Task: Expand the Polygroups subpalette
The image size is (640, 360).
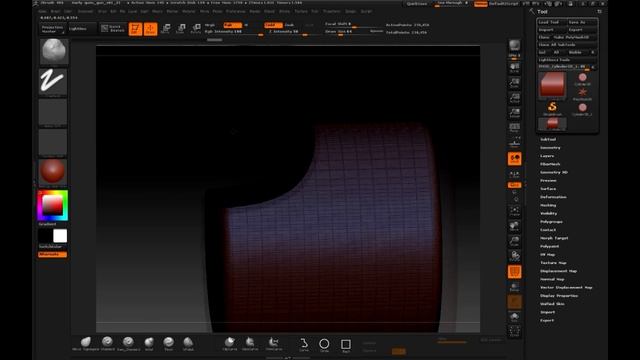Action: [551, 222]
